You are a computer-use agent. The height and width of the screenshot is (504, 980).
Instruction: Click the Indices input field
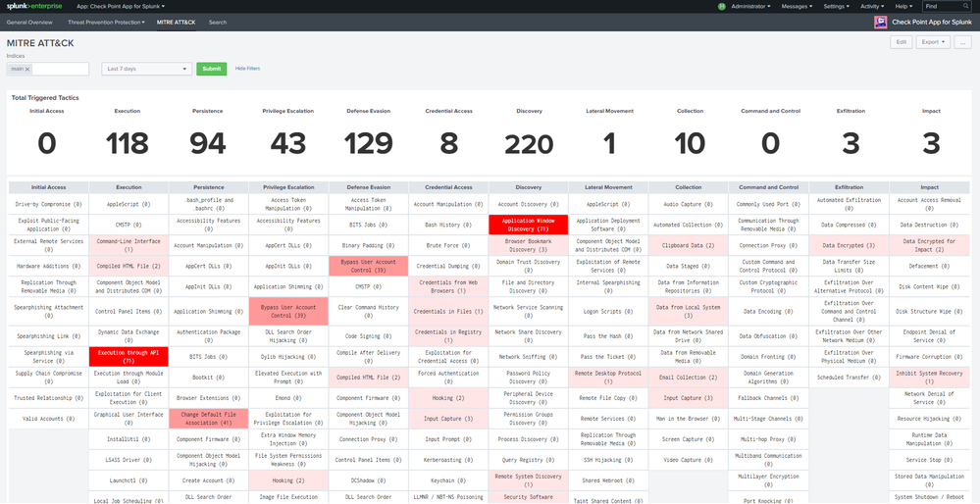pos(60,69)
